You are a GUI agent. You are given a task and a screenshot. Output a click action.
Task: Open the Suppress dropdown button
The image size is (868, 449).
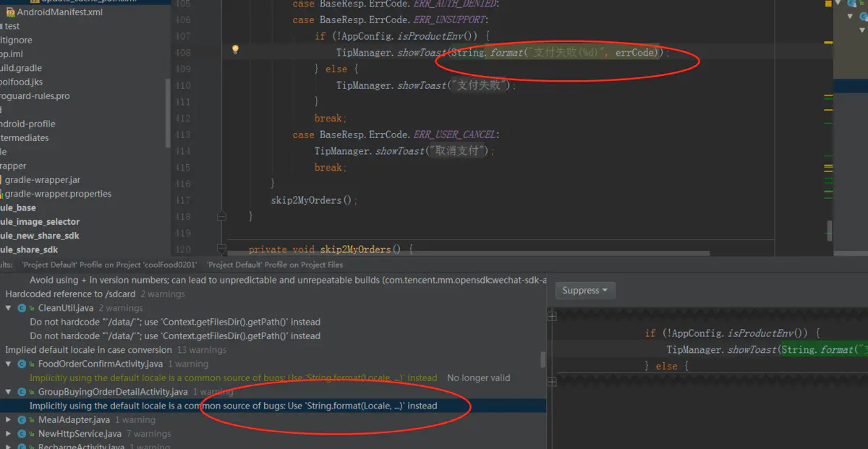tap(585, 291)
